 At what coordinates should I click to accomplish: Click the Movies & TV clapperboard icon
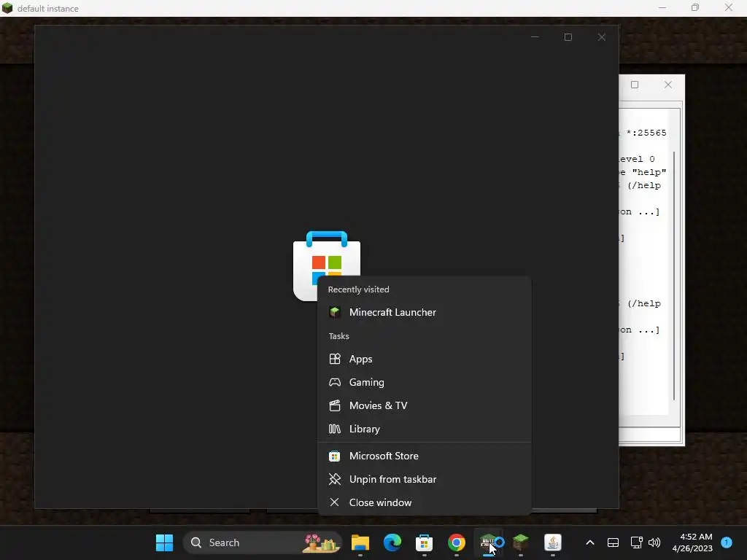335,405
